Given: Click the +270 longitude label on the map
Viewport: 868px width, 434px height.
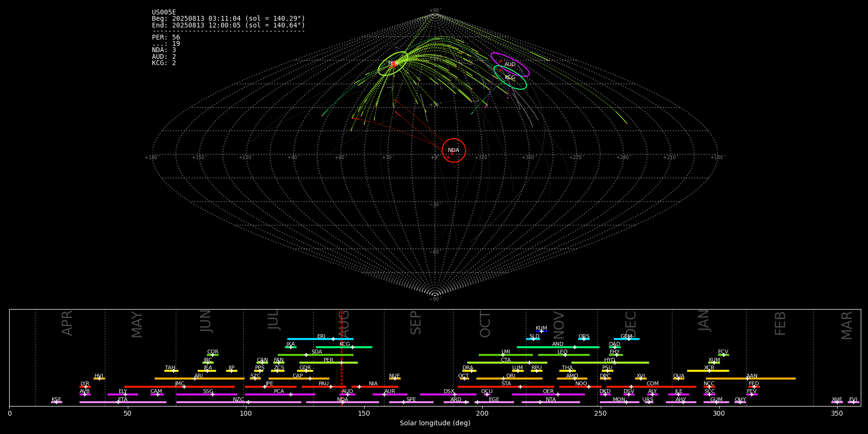Looking at the screenshot, I should [575, 158].
